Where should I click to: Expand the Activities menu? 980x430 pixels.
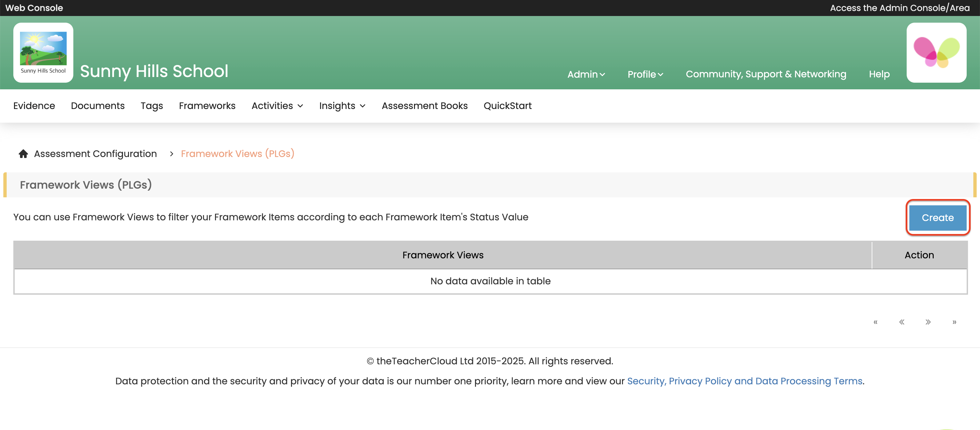277,106
